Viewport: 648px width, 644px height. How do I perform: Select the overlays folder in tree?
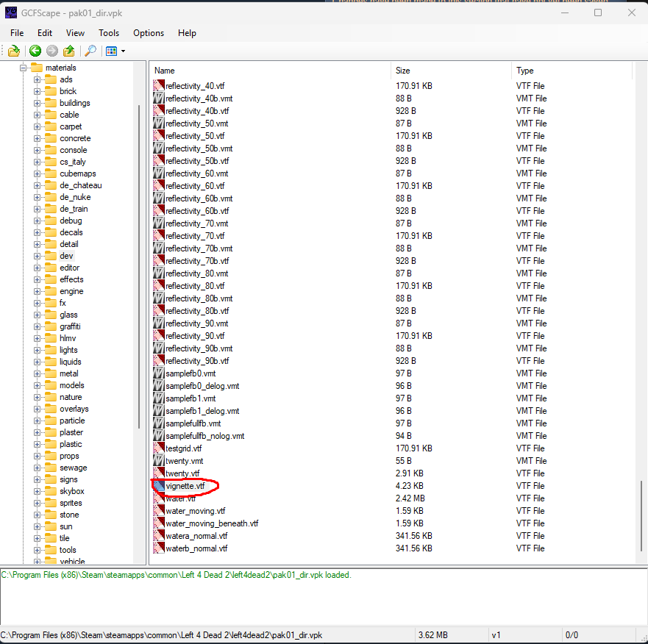coord(74,409)
